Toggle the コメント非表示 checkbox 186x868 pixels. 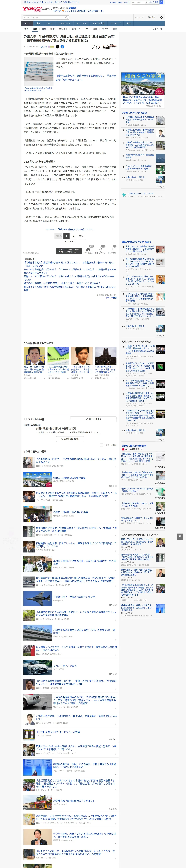point(102,445)
